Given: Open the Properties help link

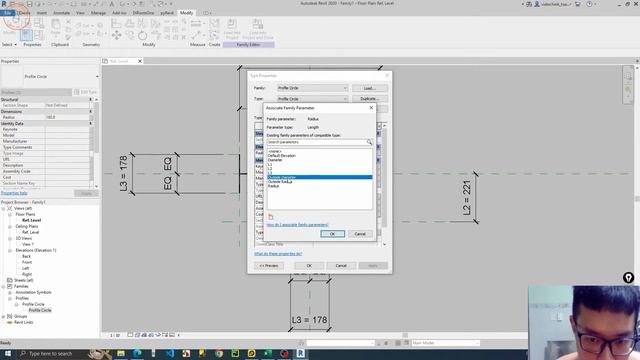Looking at the screenshot, I should point(14,193).
